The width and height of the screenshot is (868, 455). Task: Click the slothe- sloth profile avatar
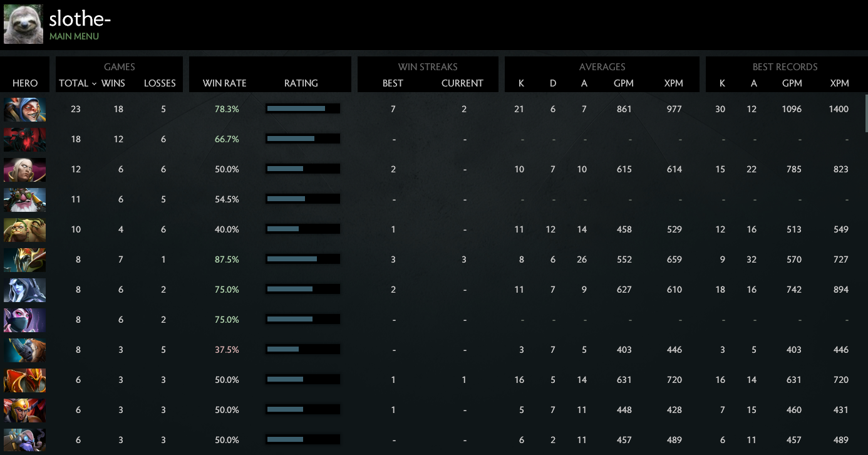coord(23,24)
